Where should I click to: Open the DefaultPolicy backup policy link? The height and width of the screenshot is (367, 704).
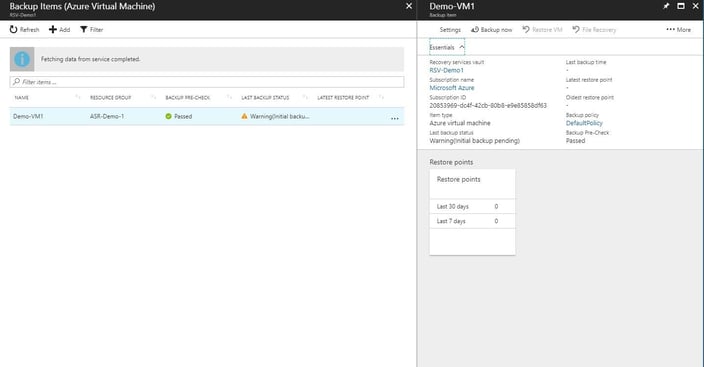(x=584, y=123)
